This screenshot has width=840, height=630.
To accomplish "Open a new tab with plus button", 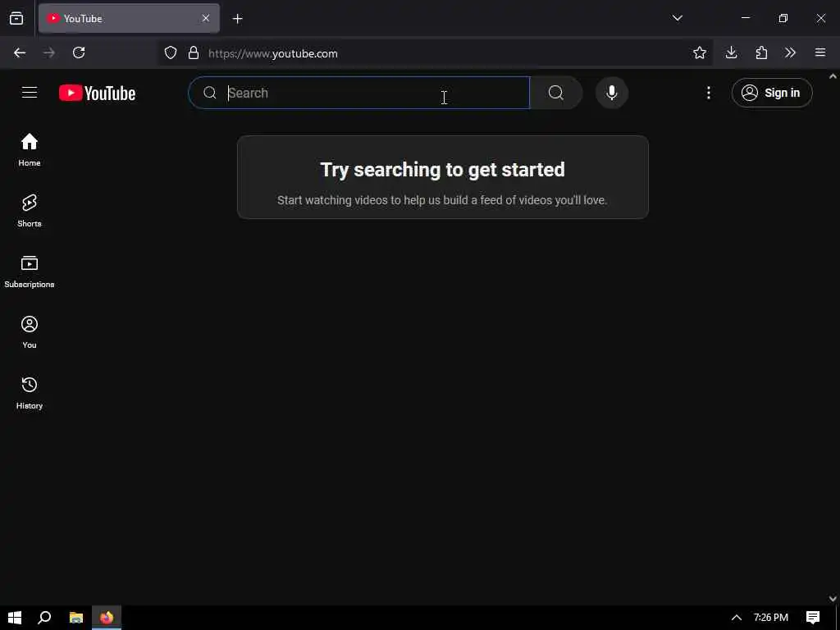I will tap(237, 19).
